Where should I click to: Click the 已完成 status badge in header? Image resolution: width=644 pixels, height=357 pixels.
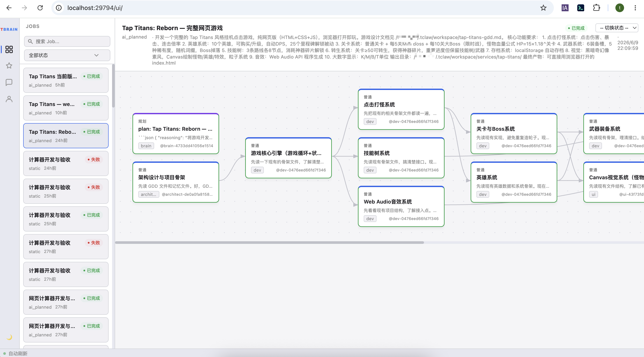(576, 28)
